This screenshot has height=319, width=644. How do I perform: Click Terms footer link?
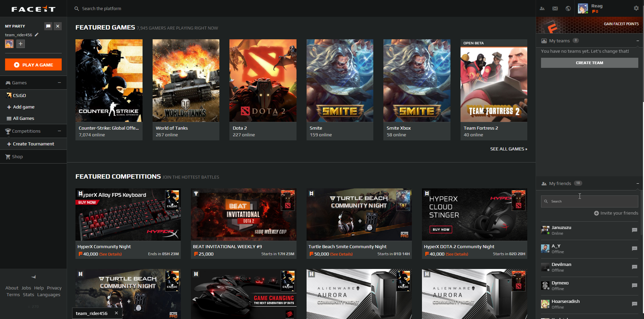point(13,294)
